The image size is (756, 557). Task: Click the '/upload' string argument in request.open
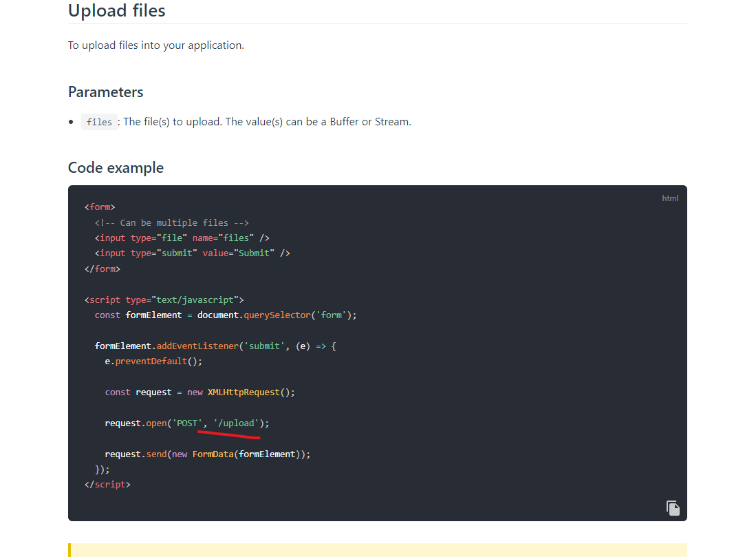[237, 423]
